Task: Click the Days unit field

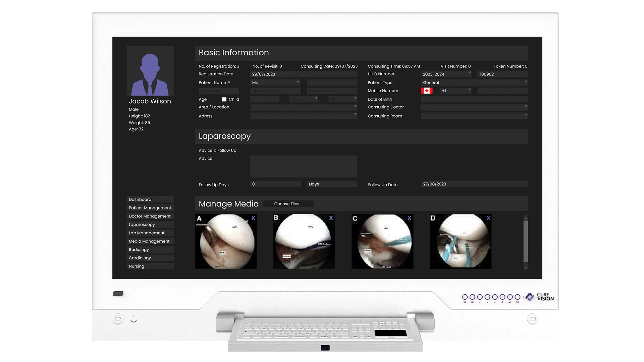Action: tap(332, 184)
